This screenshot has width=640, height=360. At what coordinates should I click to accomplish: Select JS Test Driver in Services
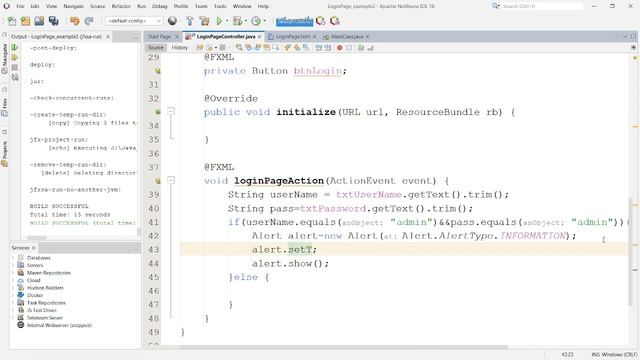pos(42,310)
